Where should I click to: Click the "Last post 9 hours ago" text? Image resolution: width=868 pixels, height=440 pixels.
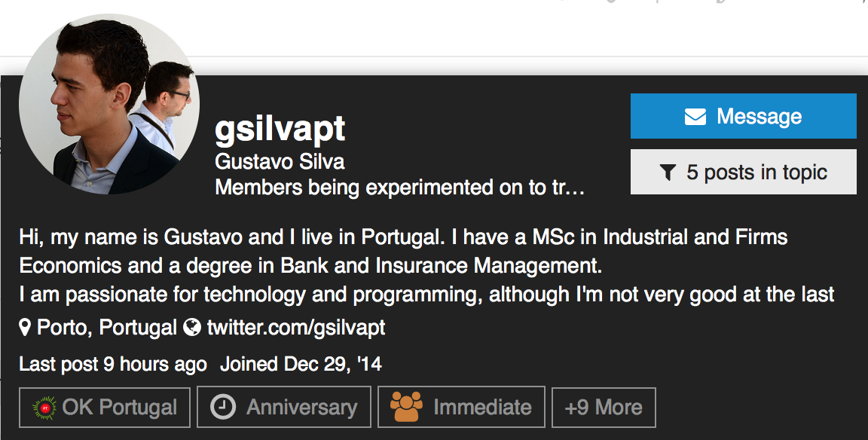click(x=113, y=365)
